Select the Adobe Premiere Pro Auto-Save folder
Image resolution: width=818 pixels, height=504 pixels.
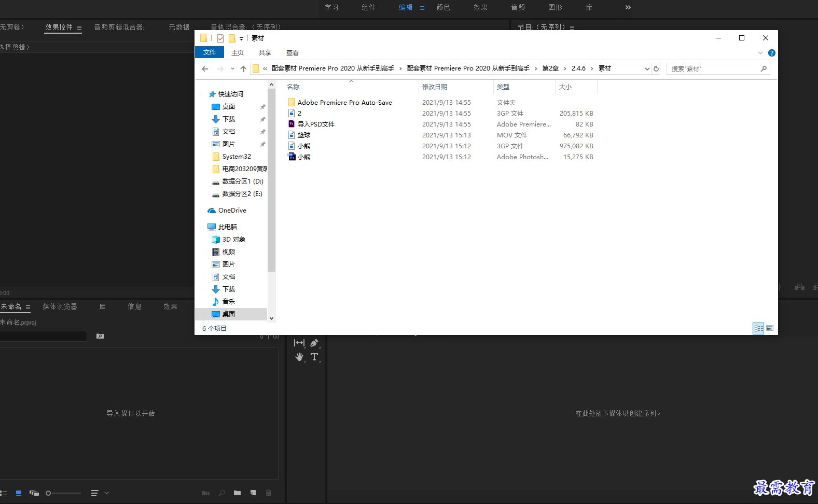point(345,103)
